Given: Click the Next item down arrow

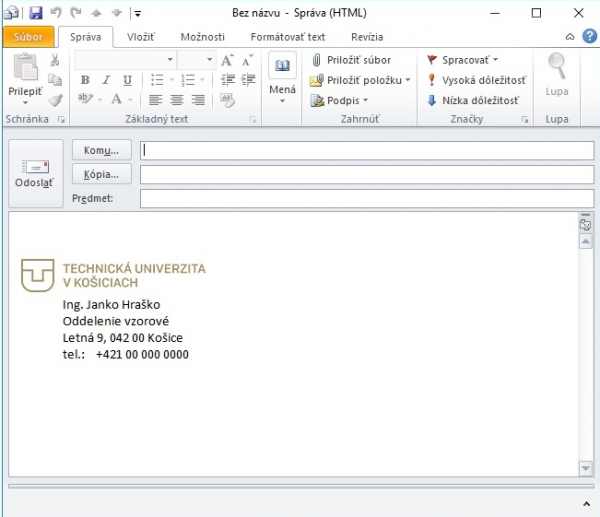Looking at the screenshot, I should [116, 13].
